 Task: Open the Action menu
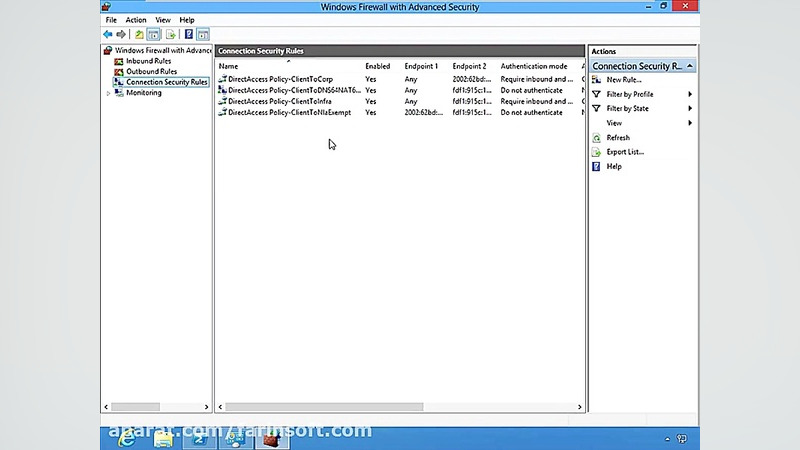click(136, 20)
